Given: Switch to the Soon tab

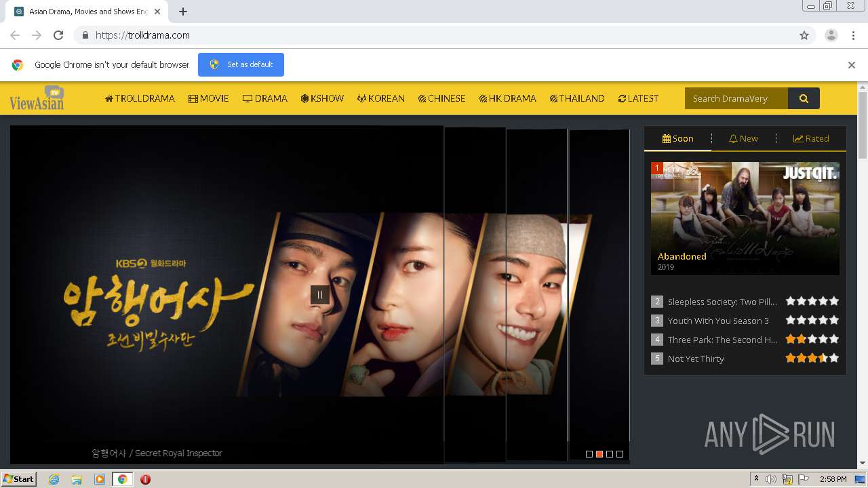Looking at the screenshot, I should (x=677, y=138).
